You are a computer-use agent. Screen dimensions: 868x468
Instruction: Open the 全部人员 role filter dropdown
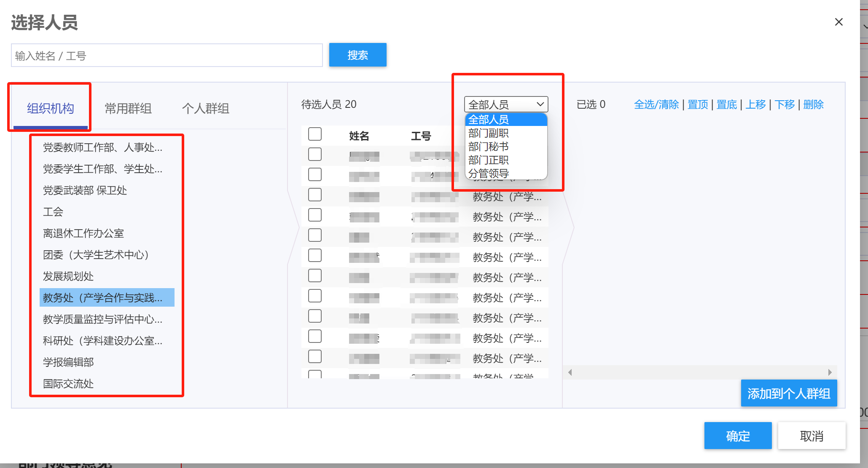point(506,104)
